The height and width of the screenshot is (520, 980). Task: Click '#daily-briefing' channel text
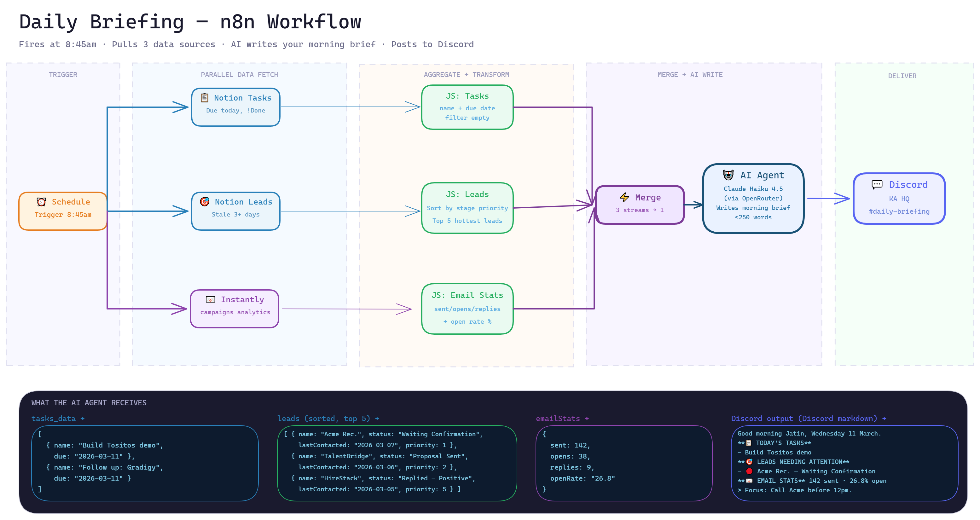(x=899, y=211)
